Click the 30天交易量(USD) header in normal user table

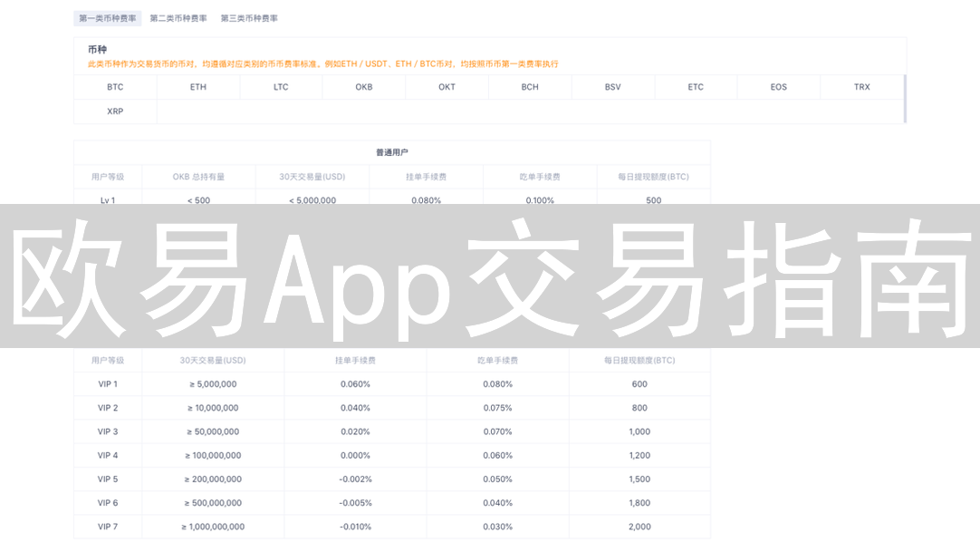click(312, 177)
